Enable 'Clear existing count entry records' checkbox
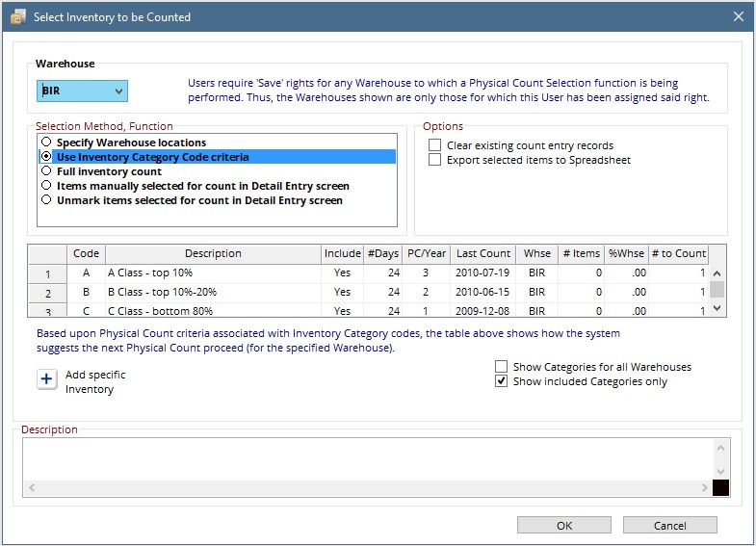 pyautogui.click(x=435, y=145)
